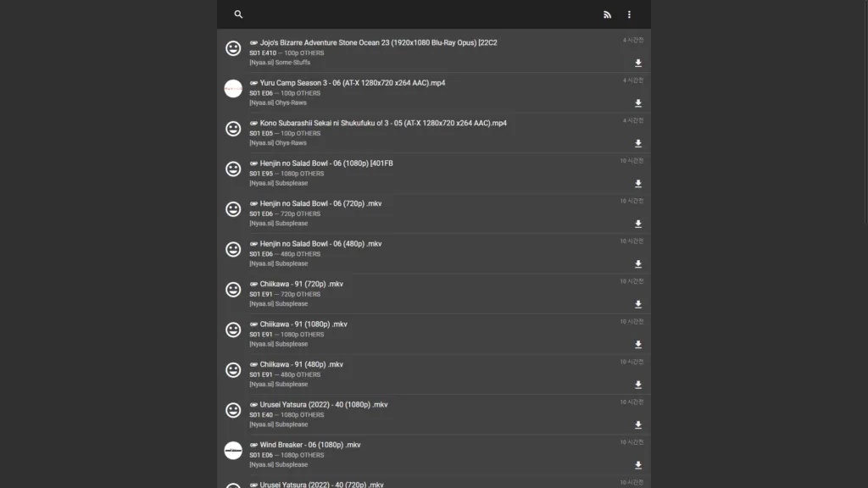Open the search icon in the top bar

tap(238, 14)
